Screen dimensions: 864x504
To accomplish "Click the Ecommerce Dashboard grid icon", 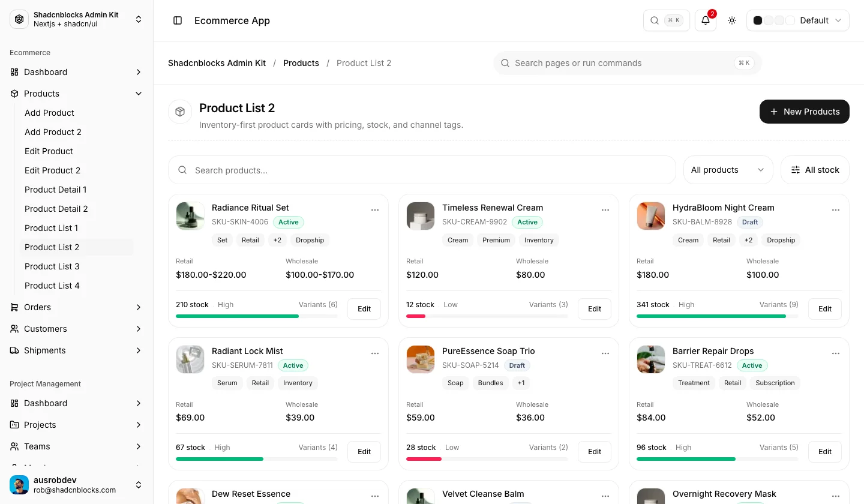I will coord(14,72).
